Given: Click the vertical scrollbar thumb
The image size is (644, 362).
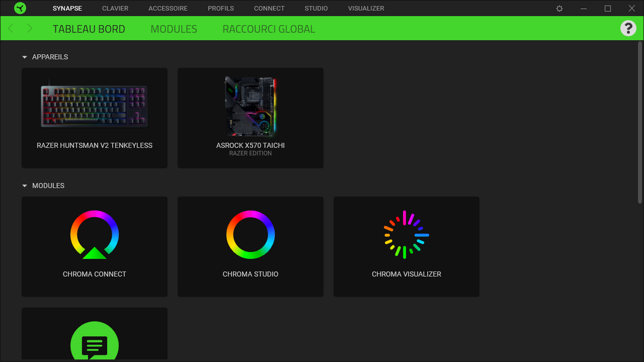Looking at the screenshot, I should coord(640,123).
